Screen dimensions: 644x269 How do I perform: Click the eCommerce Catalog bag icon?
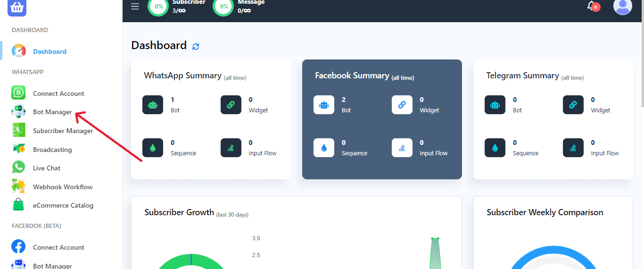point(18,205)
